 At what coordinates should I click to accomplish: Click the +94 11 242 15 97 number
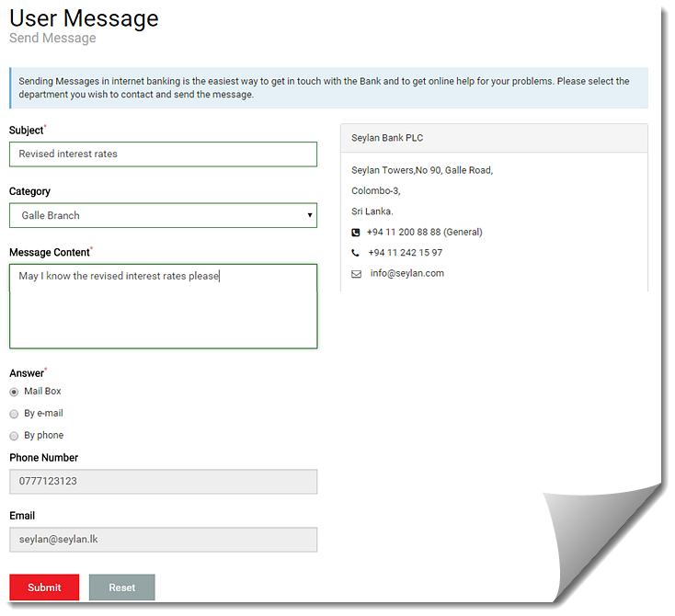(x=405, y=253)
